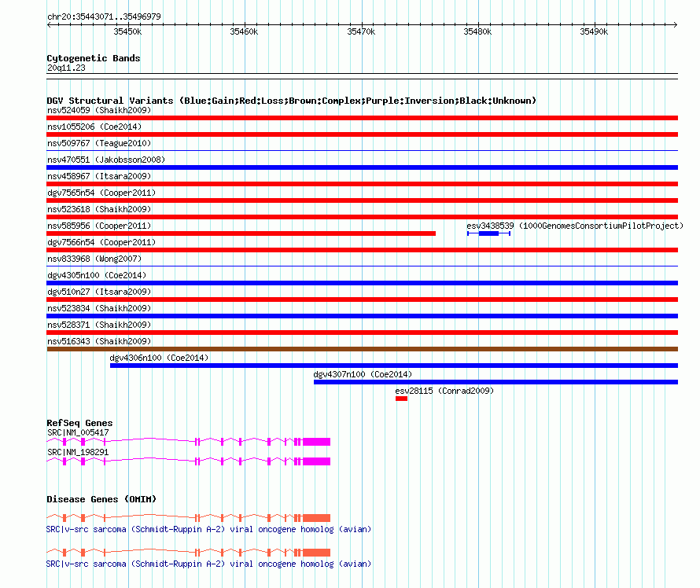Image resolution: width=700 pixels, height=588 pixels.
Task: Click the nsv458967 (Itsara2009) label
Action: (x=99, y=176)
